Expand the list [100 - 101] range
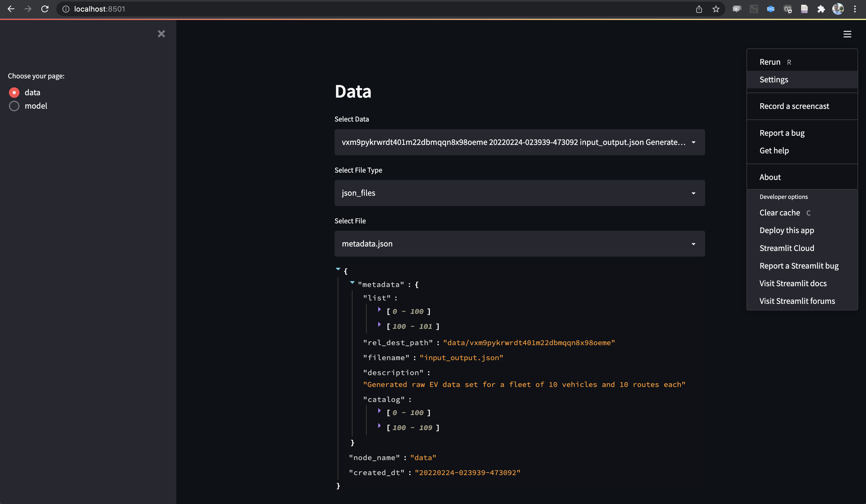 click(x=379, y=324)
